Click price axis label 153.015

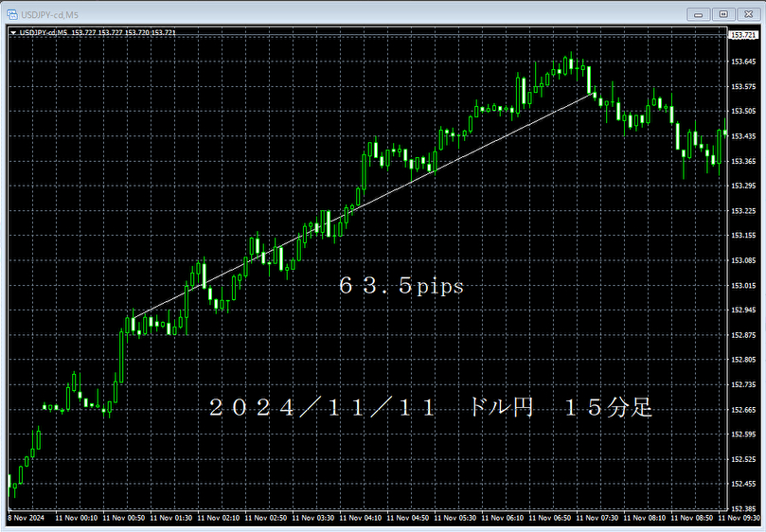[743, 285]
